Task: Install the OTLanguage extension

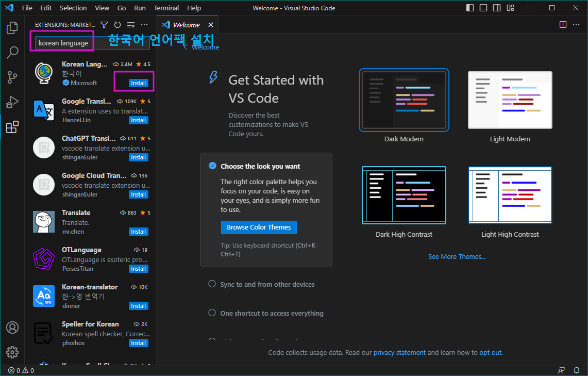Action: pyautogui.click(x=139, y=269)
